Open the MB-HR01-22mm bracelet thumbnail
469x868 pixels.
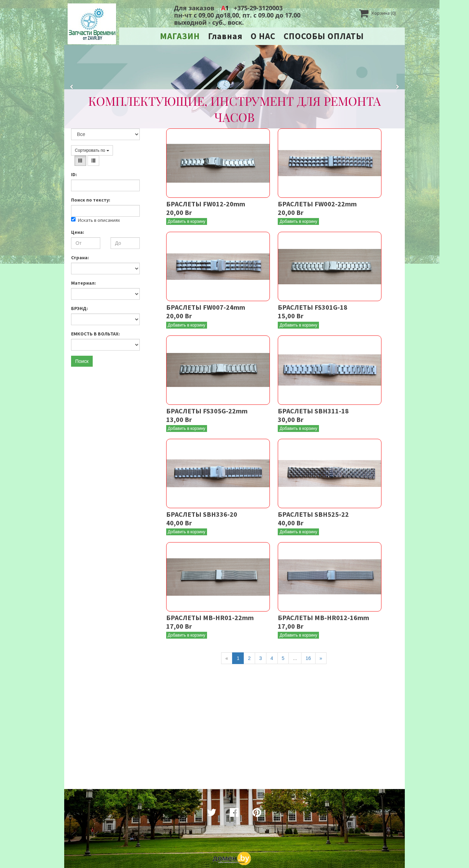[x=218, y=577]
